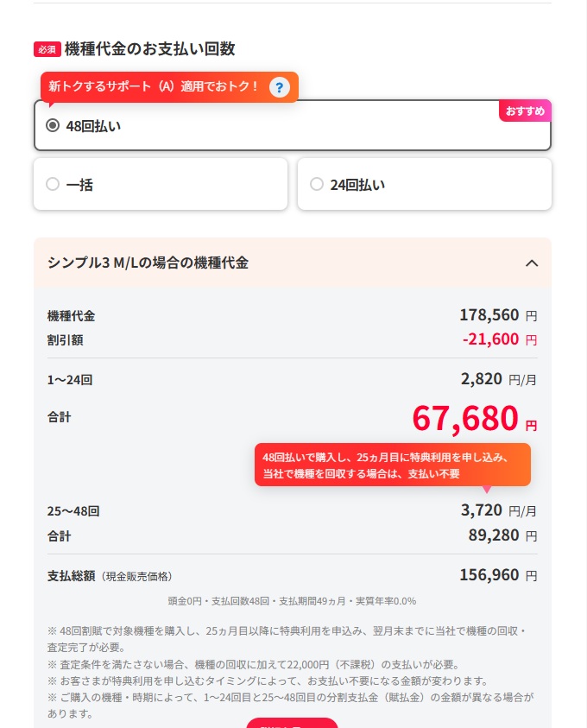The image size is (587, 728).
Task: Select the 24回払い radio option
Action: point(317,184)
